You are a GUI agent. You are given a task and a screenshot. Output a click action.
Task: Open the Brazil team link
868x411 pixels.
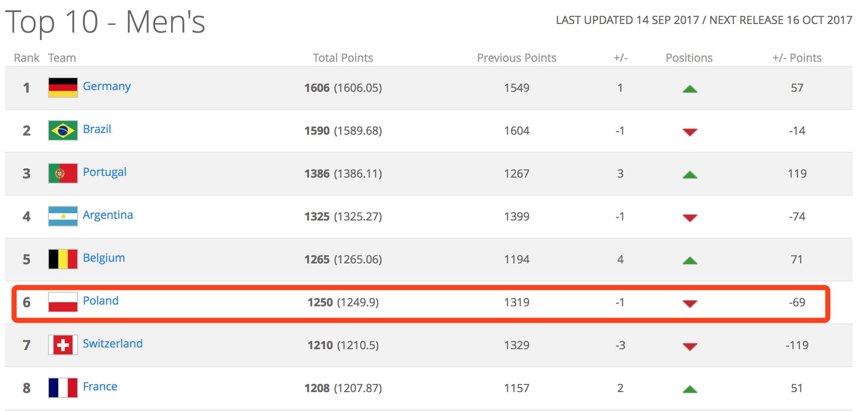tap(97, 129)
